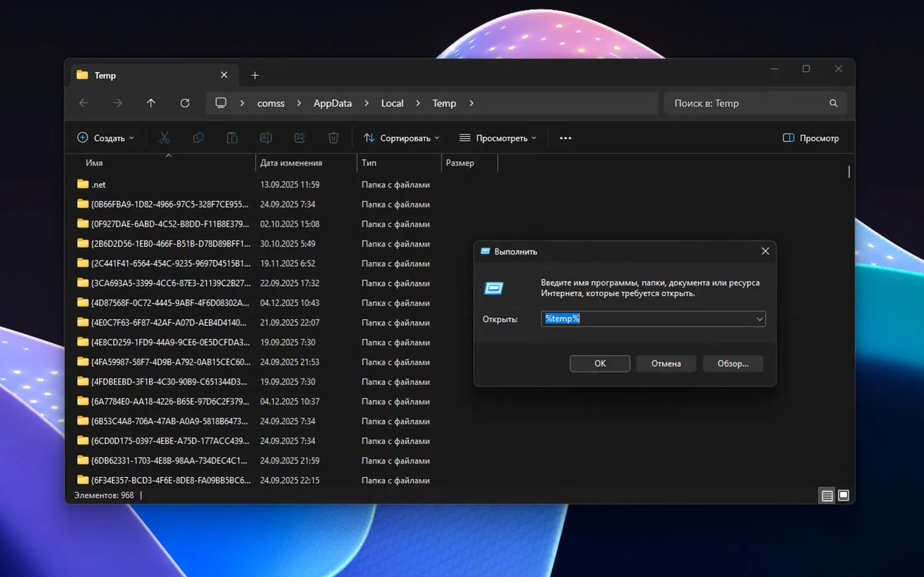Expand the Open field dropdown arrow

[760, 319]
